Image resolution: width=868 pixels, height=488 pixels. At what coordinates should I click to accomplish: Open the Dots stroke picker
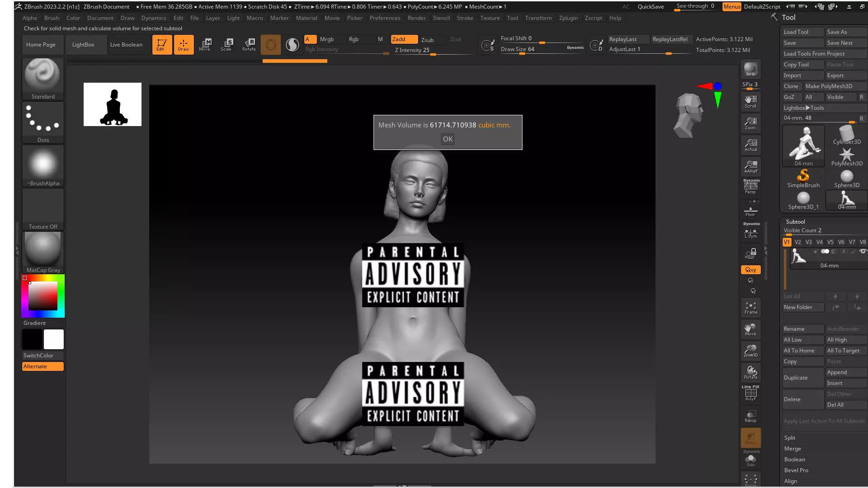pos(43,122)
